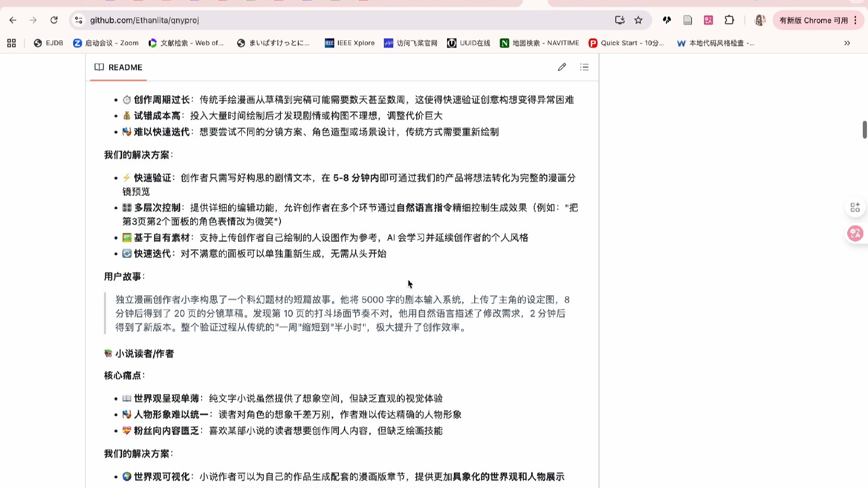
Task: Expand hidden bookmarks chevron
Action: (x=847, y=43)
